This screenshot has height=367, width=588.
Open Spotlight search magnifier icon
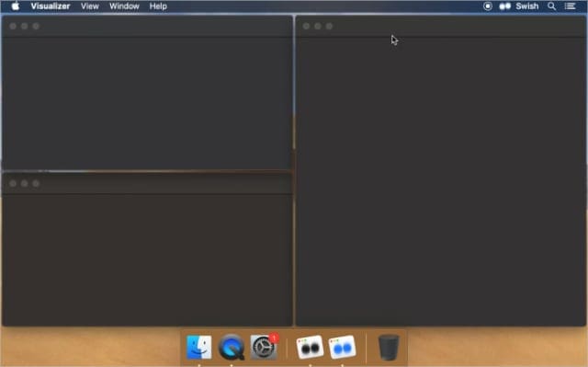tap(551, 6)
